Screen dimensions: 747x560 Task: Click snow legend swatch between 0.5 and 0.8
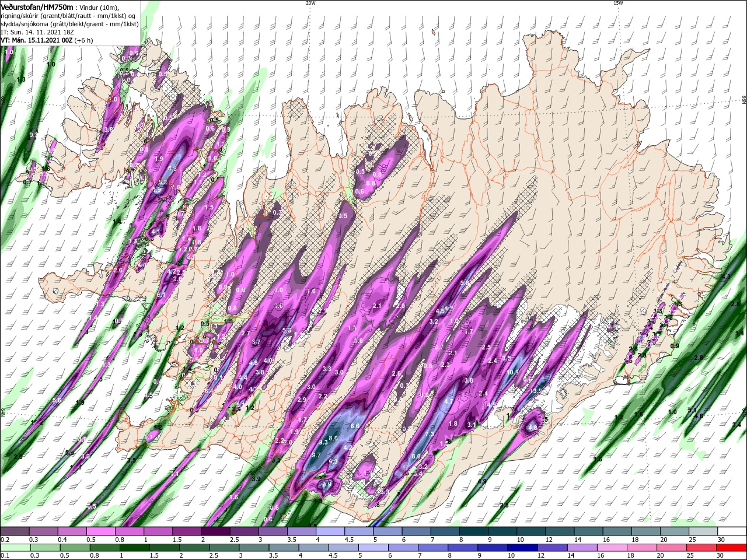100,531
